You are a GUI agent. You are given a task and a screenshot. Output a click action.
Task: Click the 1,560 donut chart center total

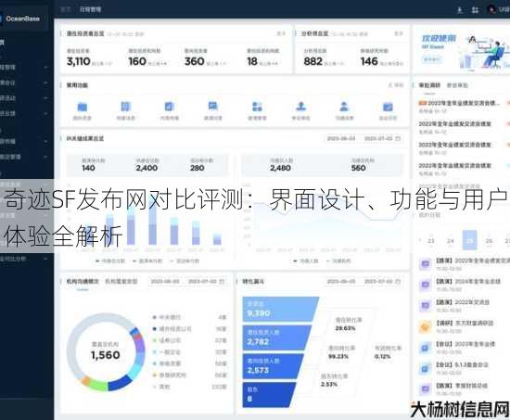[106, 355]
